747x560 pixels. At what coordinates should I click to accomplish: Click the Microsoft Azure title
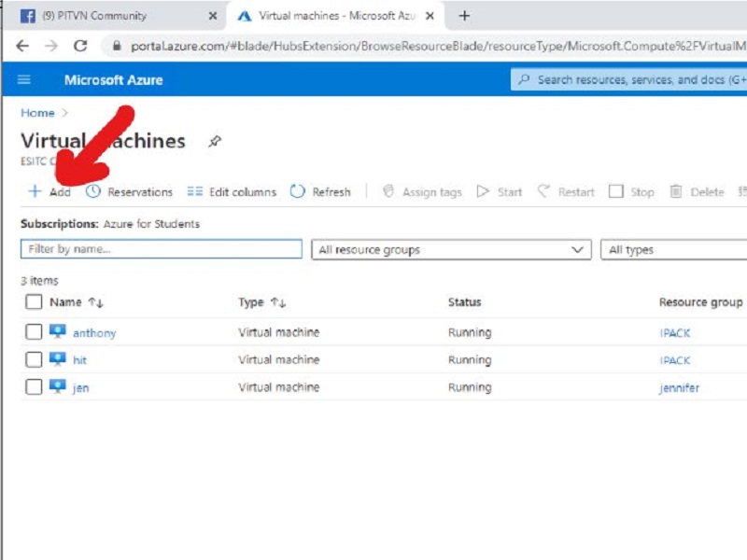pos(113,80)
